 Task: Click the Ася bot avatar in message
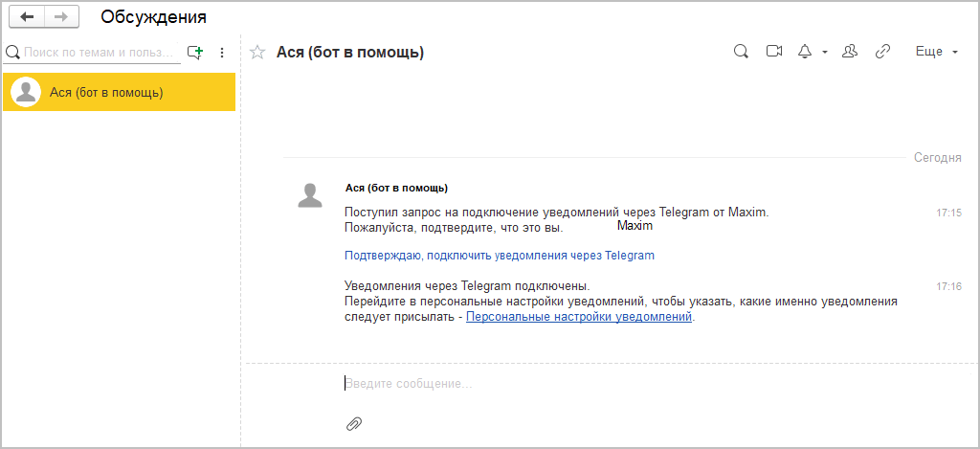pos(310,194)
